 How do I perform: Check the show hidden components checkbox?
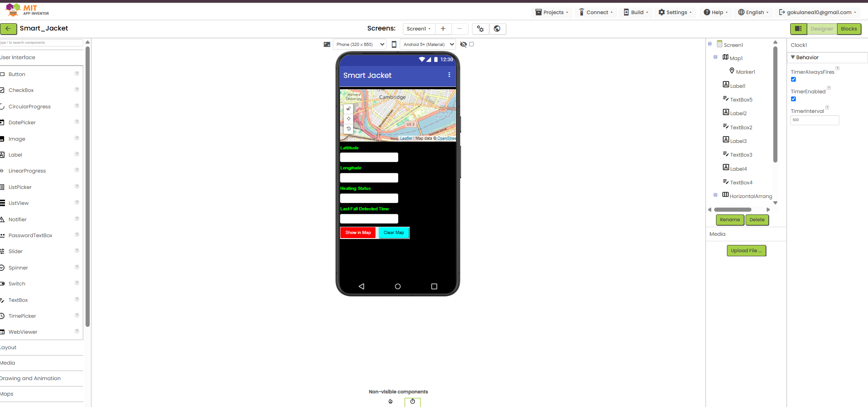tap(472, 45)
